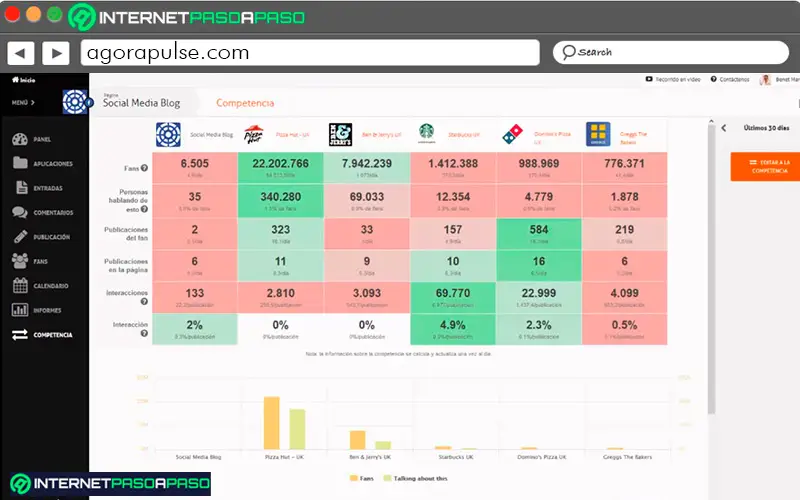This screenshot has width=800, height=500.
Task: Select the Social Media Blog page title
Action: [141, 103]
